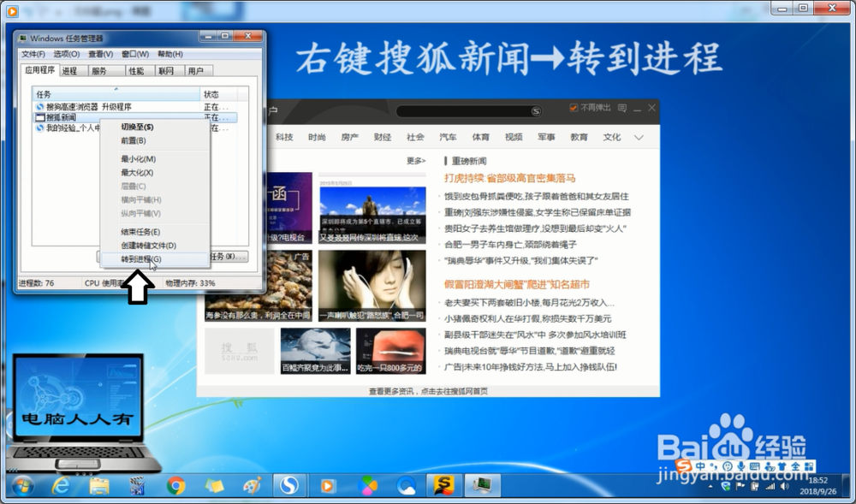Open headline 打虎持续:省部级高官密集落马
The image size is (856, 504).
click(510, 178)
